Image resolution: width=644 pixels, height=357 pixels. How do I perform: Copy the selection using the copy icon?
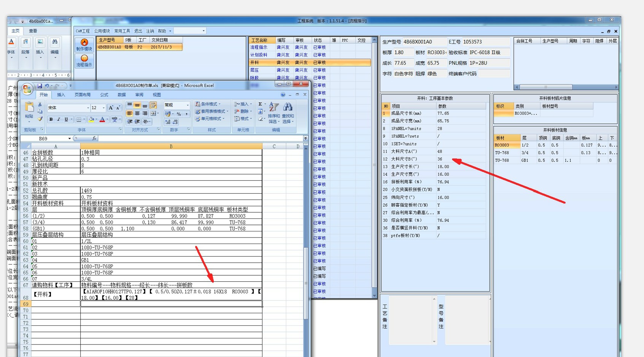coord(40,112)
